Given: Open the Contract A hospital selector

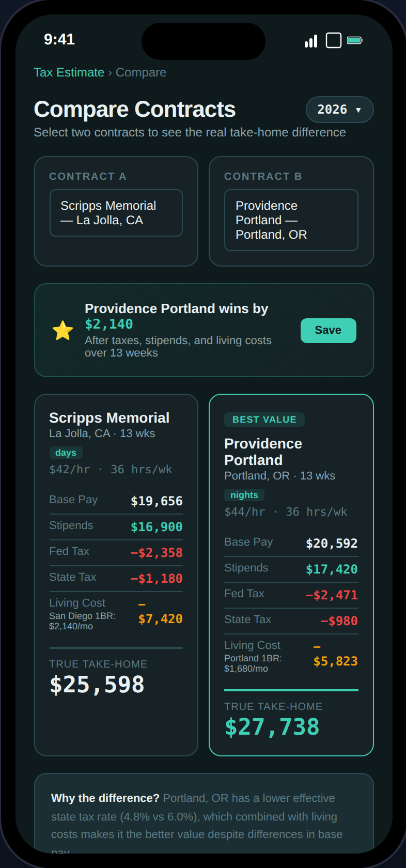Looking at the screenshot, I should [x=116, y=212].
